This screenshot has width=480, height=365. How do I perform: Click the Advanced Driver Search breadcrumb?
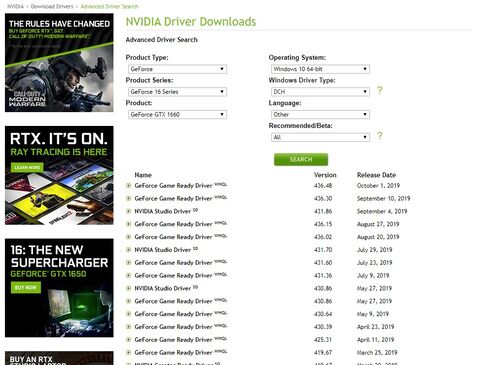point(109,6)
